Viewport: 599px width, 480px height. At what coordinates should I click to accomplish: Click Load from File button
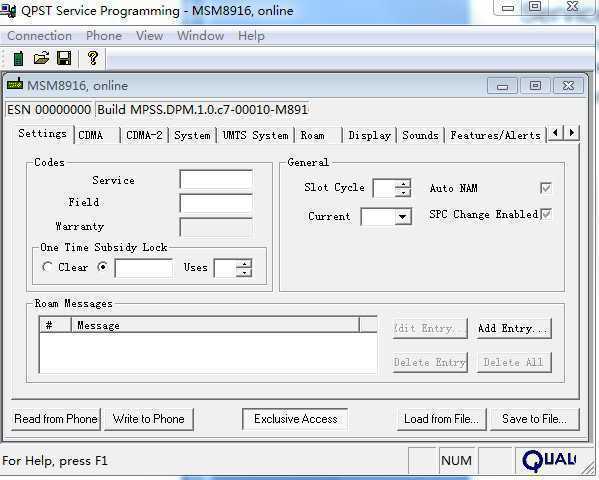(x=441, y=419)
